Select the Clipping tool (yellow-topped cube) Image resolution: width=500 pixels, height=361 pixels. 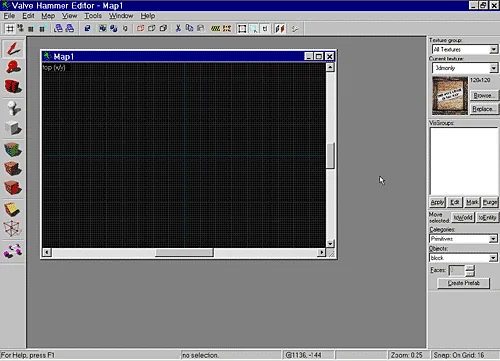13,210
